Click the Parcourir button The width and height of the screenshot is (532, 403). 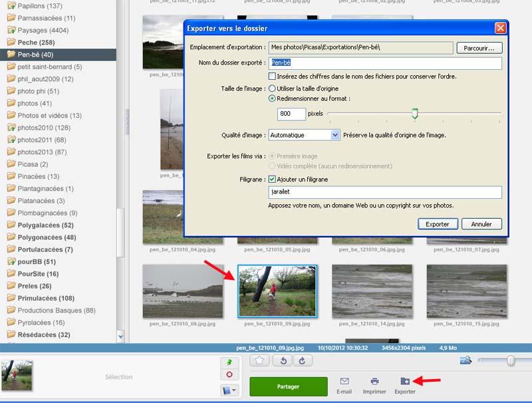click(479, 48)
